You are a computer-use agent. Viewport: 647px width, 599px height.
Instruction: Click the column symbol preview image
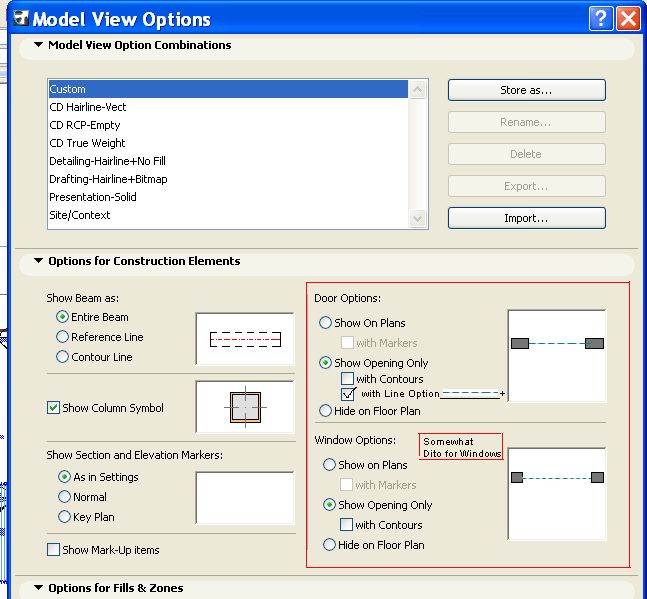tap(245, 407)
